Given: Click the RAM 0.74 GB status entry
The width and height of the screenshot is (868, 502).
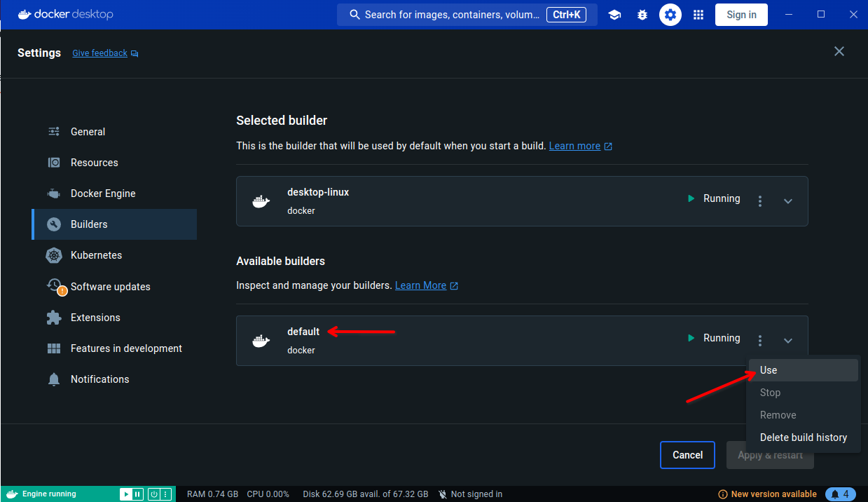Looking at the screenshot, I should click(212, 494).
